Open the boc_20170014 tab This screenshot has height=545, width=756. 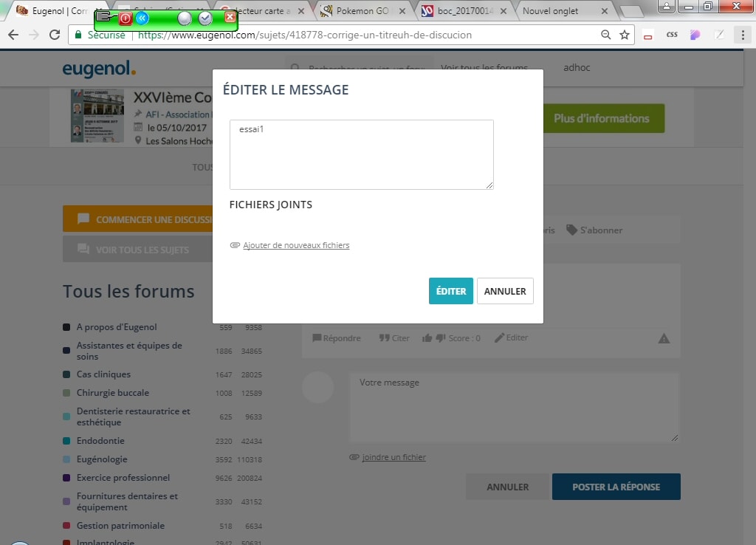[x=461, y=11]
